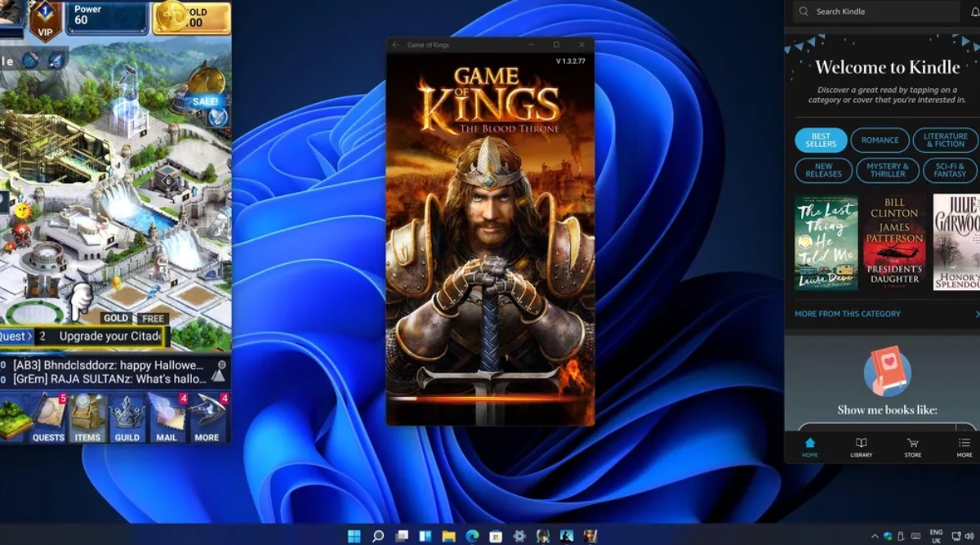Open the ENG UK language switcher
Screen dimensions: 980x545
[x=936, y=537]
